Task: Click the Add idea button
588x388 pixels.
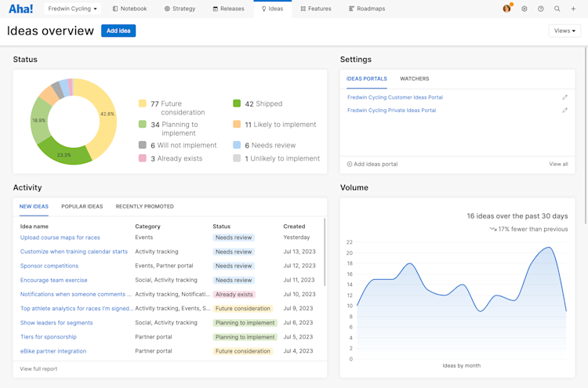Action: point(118,31)
